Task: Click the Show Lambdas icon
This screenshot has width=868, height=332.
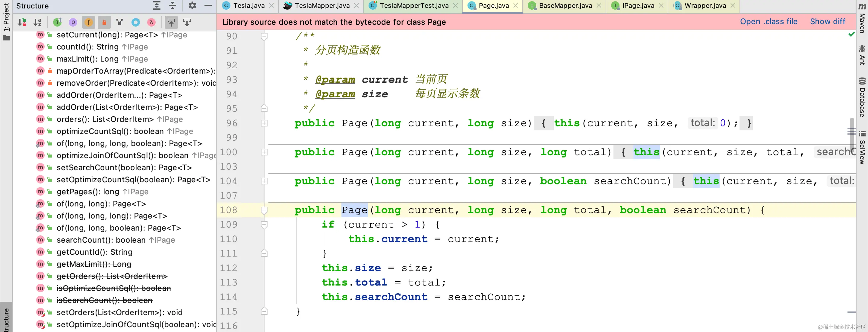Action: click(151, 23)
